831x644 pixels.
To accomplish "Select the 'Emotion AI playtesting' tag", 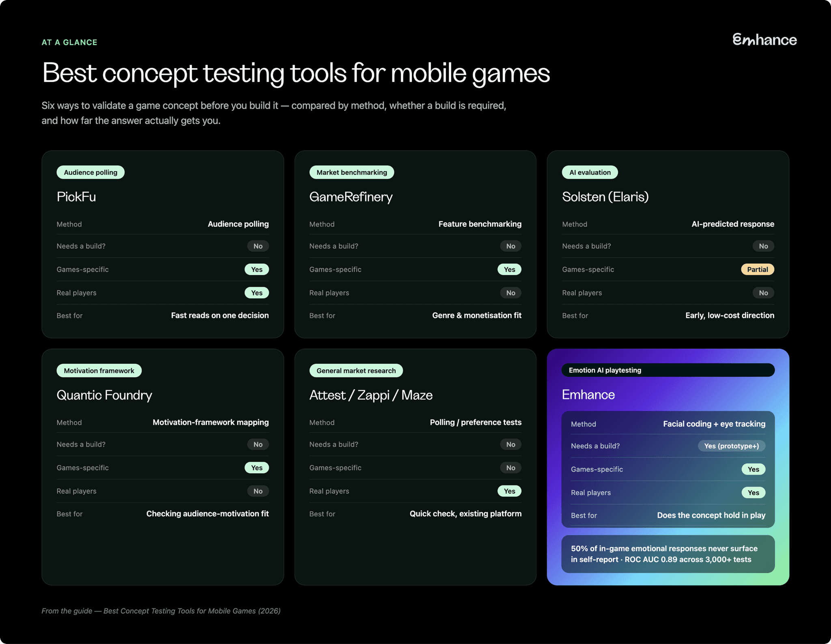I will [x=668, y=370].
